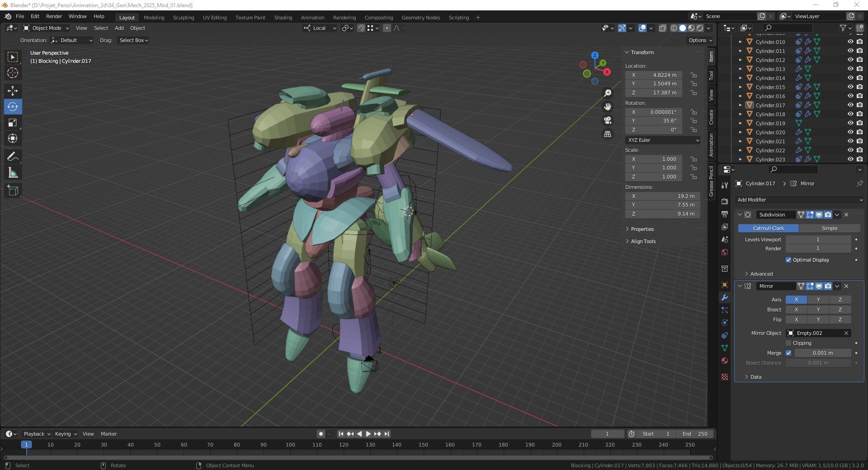Select the Scale tool

click(x=13, y=123)
